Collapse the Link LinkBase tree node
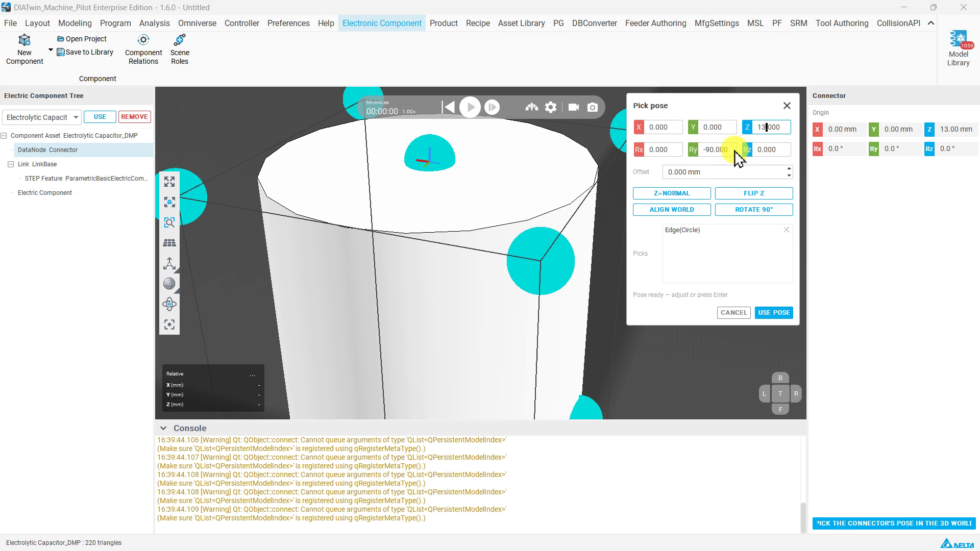 (x=11, y=164)
